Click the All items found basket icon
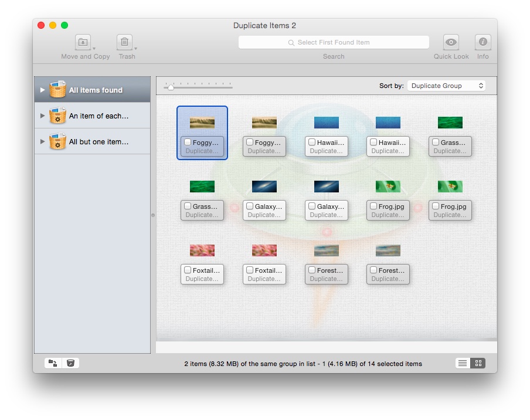 (57, 89)
